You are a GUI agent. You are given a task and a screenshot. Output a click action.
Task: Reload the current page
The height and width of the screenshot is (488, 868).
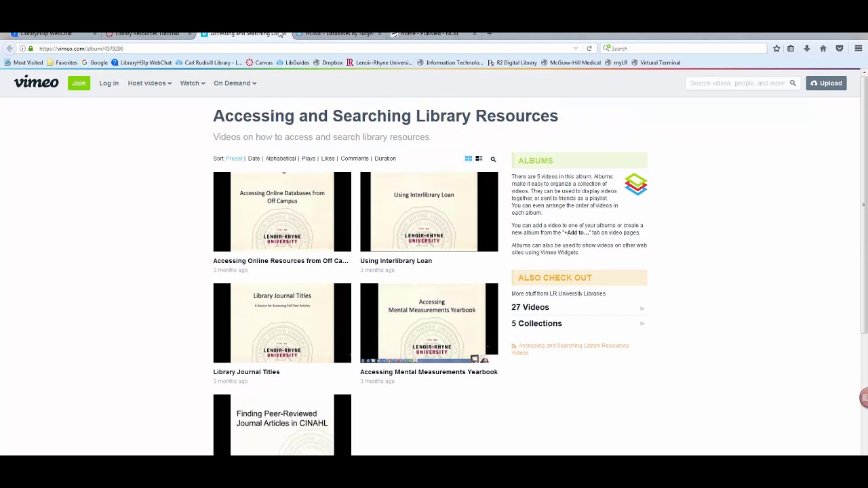589,49
